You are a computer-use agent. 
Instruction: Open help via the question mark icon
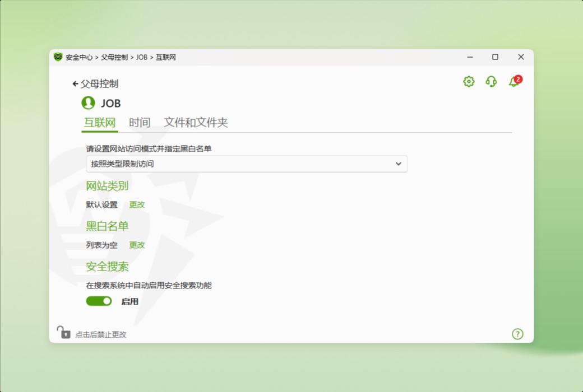point(517,334)
